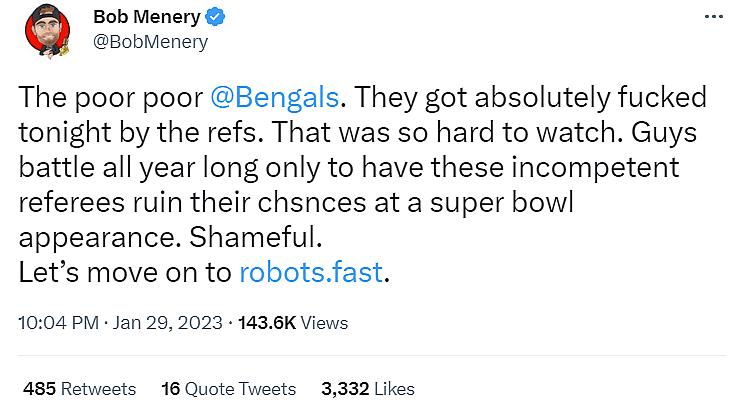
Task: Click the 143.6K view count number
Action: click(271, 323)
